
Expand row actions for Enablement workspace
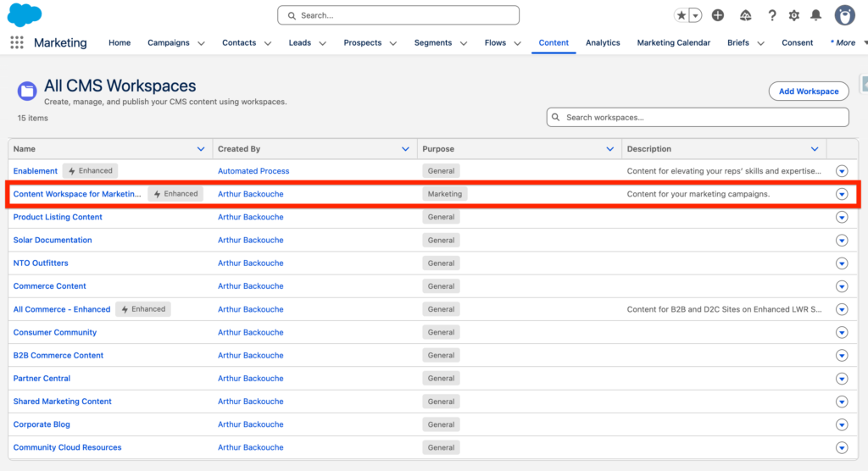[x=842, y=171]
